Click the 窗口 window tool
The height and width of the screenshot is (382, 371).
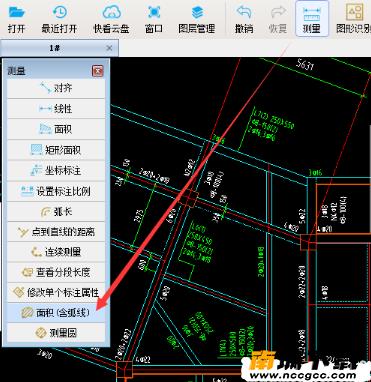pos(154,18)
